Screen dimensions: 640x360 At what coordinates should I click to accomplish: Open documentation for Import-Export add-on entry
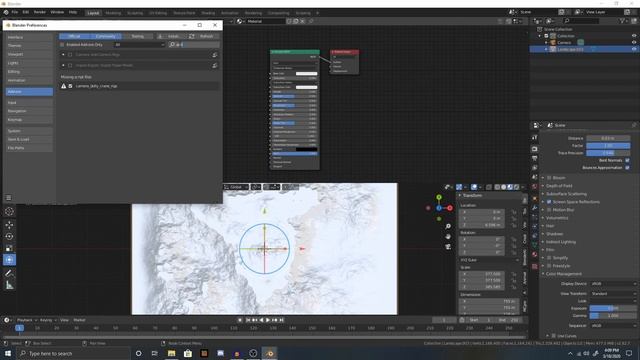pyautogui.click(x=215, y=65)
